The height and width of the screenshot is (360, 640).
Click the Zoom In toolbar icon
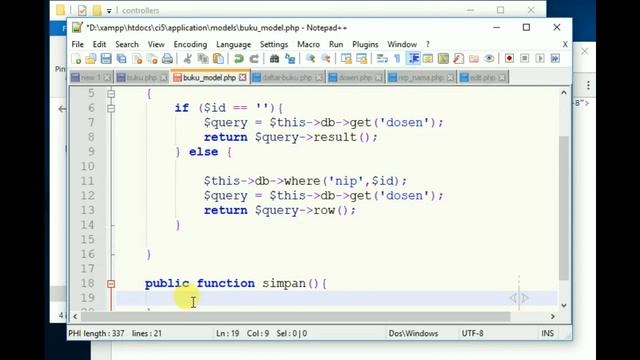(x=310, y=59)
